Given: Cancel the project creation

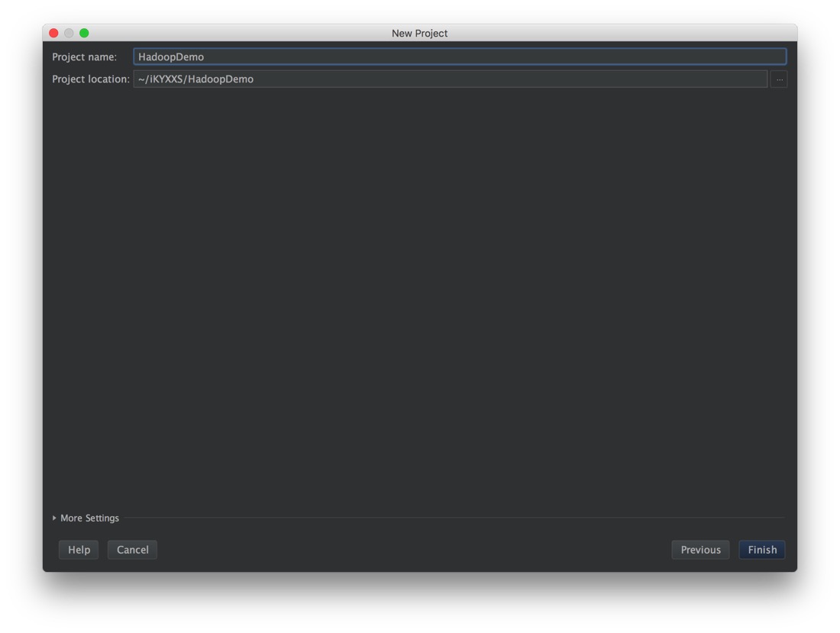Looking at the screenshot, I should tap(132, 550).
